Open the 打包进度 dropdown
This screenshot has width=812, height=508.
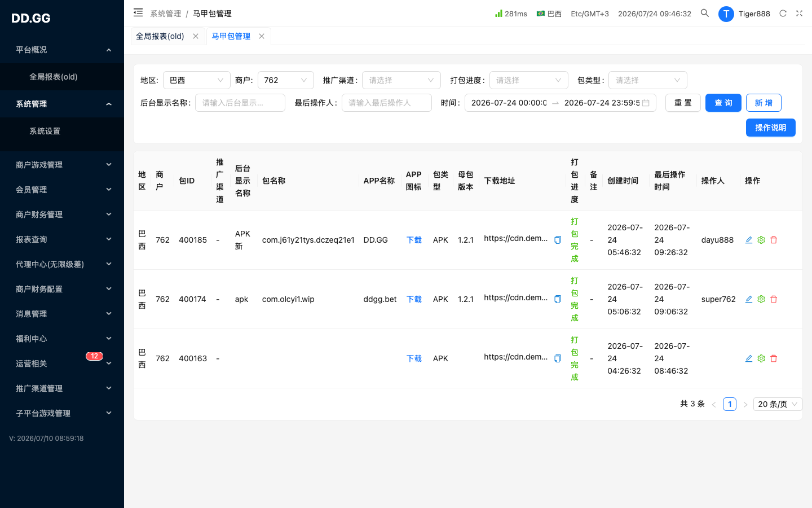[529, 80]
